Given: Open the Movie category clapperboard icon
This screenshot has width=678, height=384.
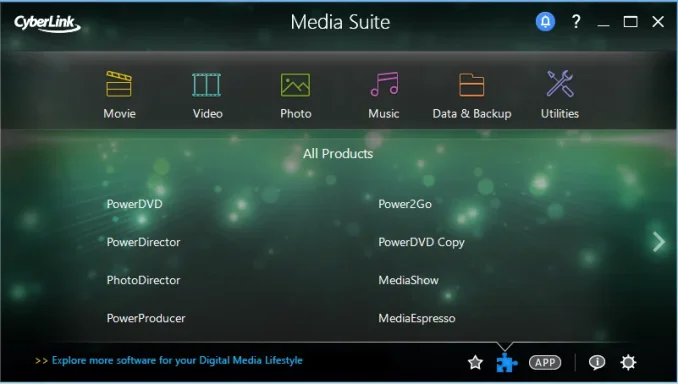Looking at the screenshot, I should pos(119,84).
